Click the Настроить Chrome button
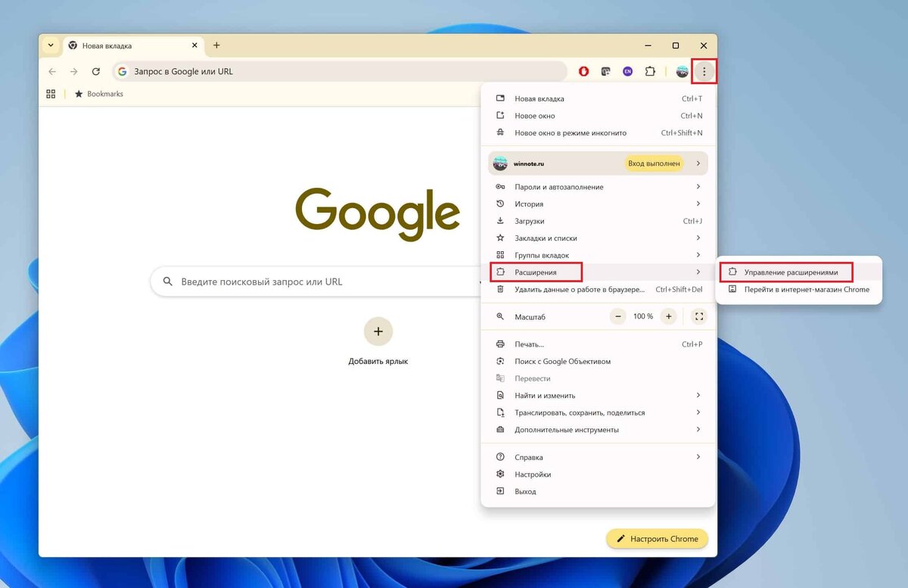This screenshot has height=588, width=908. coord(657,539)
